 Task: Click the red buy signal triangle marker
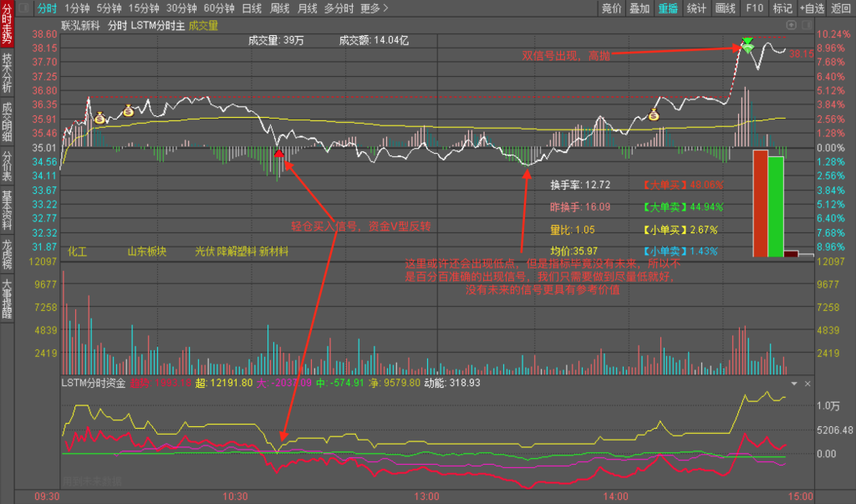pos(278,153)
